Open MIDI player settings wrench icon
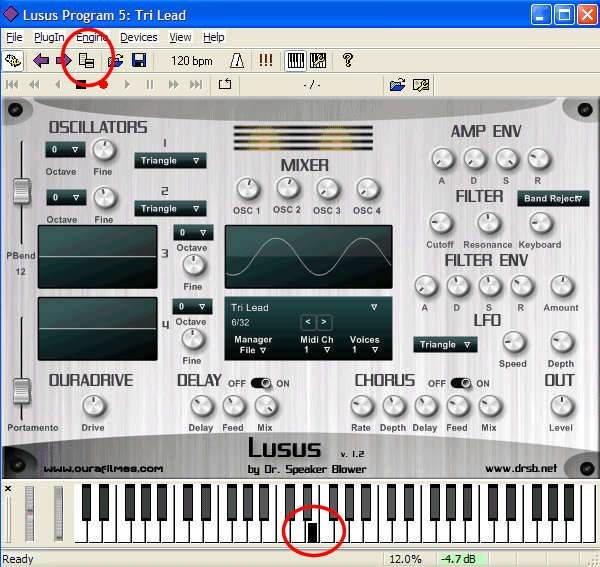Screen dimensions: 600x567 coord(421,85)
